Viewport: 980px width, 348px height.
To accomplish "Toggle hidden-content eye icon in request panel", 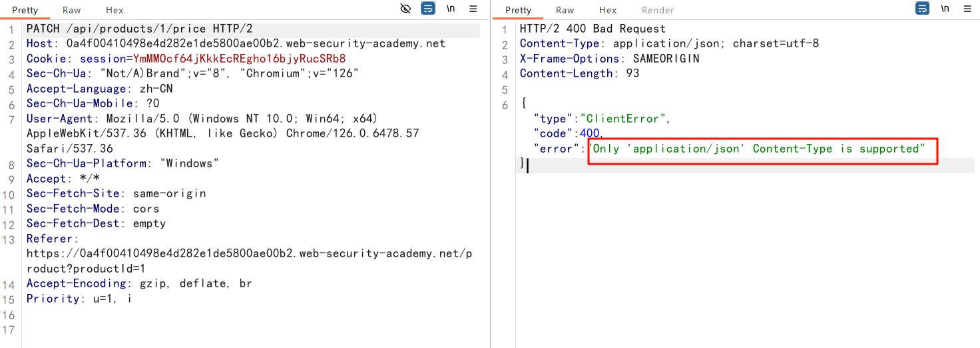I will coord(405,9).
